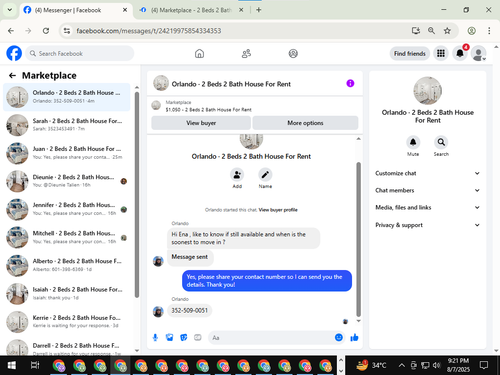Switch to the Marketplace 2 Beds browser tab
The height and width of the screenshot is (375, 500).
[x=191, y=10]
